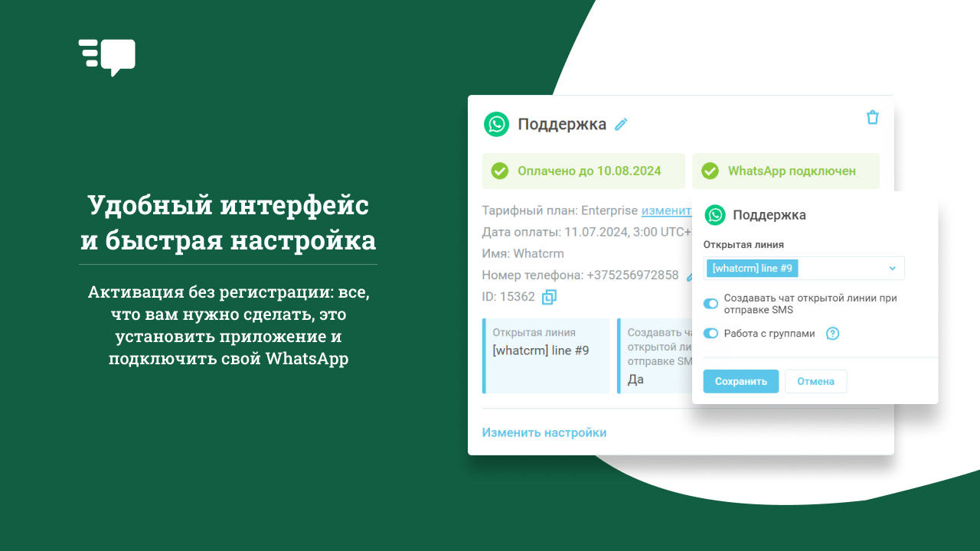Click the Открытая линия tile showing [whatcrm] line #9
Viewport: 980px width, 551px height.
coord(546,356)
